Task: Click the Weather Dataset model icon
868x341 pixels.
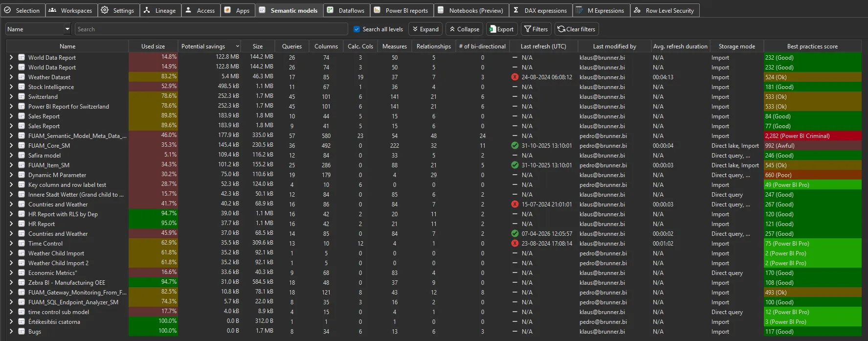Action: (x=22, y=77)
